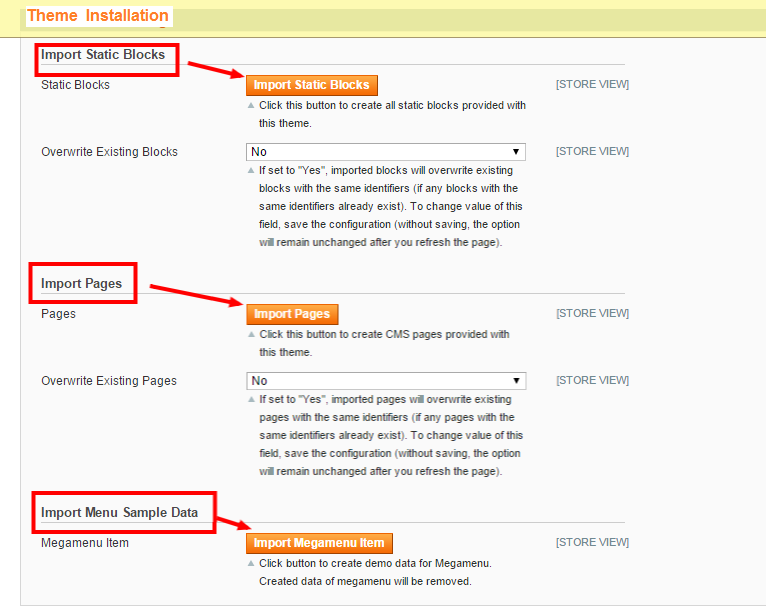Click [STORE VIEW] beside the Pages row
766x610 pixels.
pyautogui.click(x=592, y=314)
